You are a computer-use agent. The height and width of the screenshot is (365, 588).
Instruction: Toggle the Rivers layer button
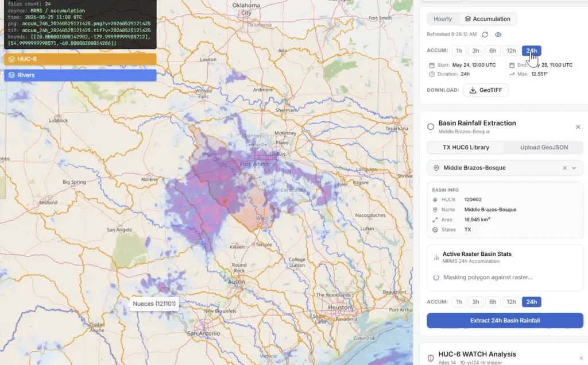tap(80, 75)
